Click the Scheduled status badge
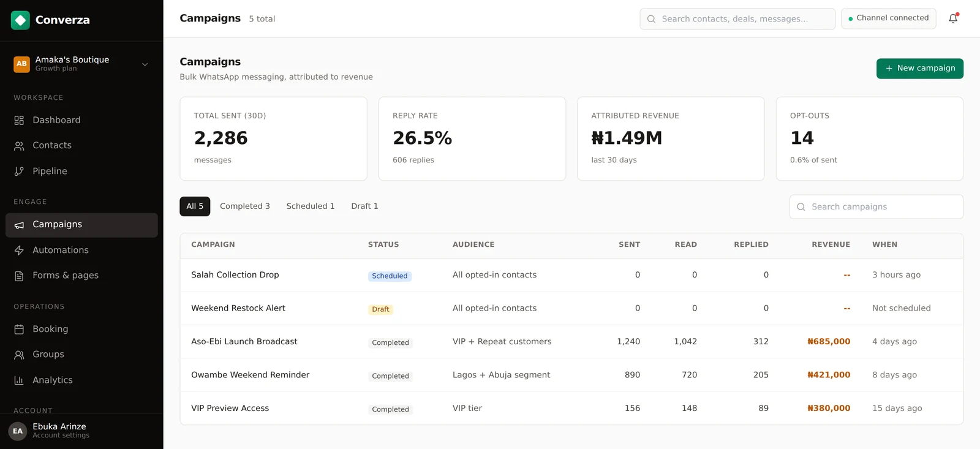980x449 pixels. (390, 276)
